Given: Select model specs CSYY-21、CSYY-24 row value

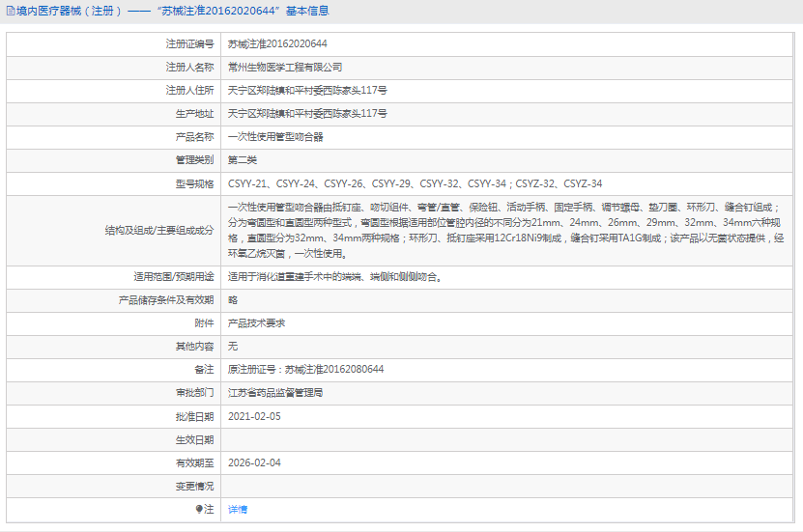Looking at the screenshot, I should coord(415,183).
